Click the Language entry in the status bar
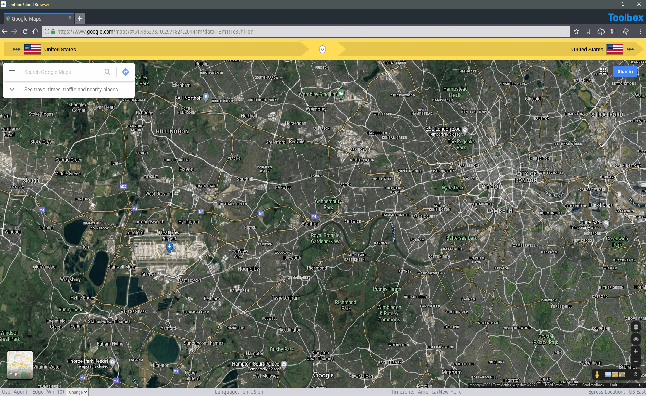The height and width of the screenshot is (396, 646). coord(239,392)
